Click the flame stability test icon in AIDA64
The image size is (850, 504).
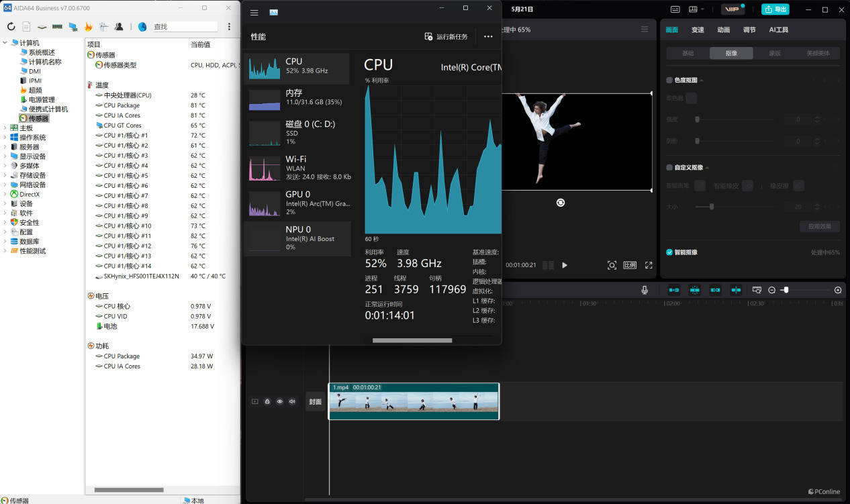[x=88, y=27]
